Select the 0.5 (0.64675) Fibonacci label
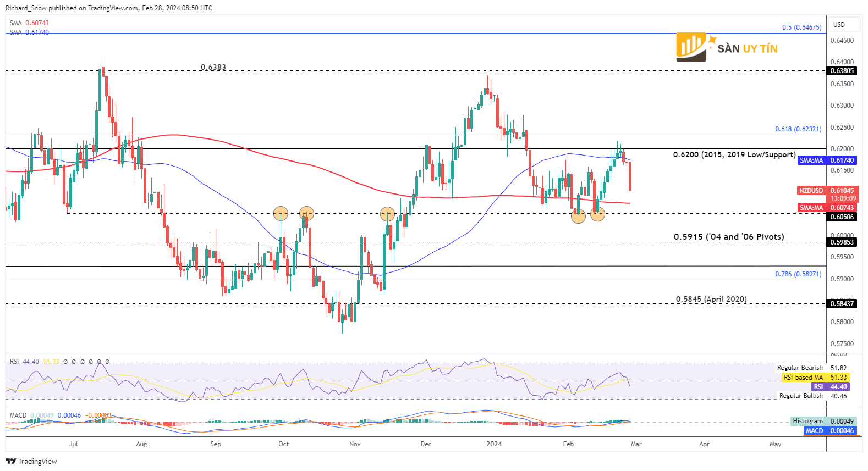 801,27
